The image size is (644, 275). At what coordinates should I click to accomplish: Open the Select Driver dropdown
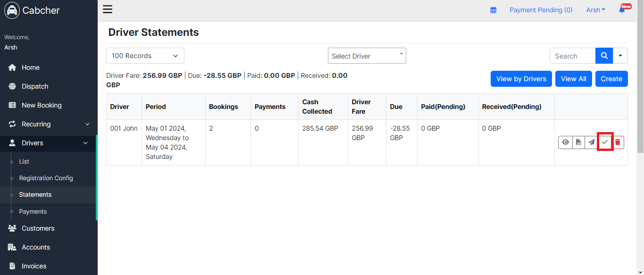point(367,56)
